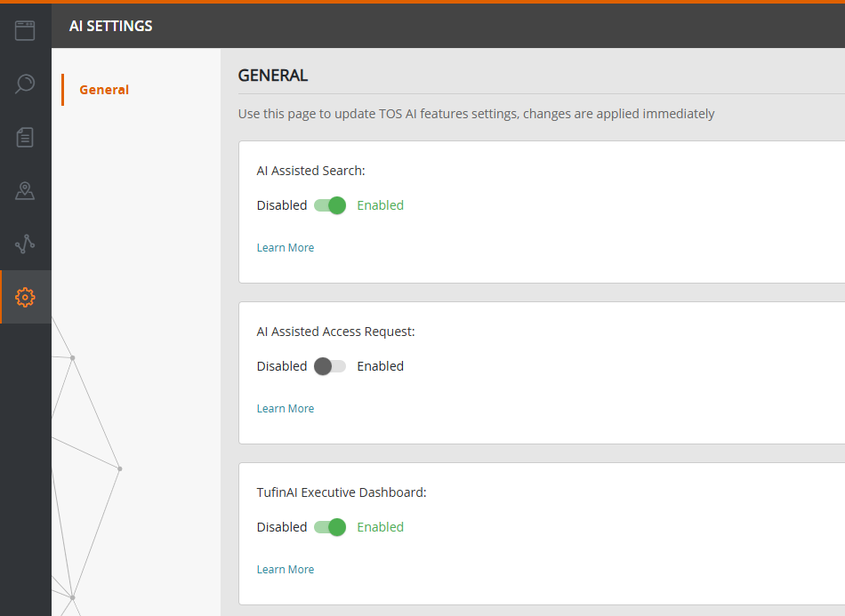Image resolution: width=845 pixels, height=616 pixels.
Task: Enable the AI Assisted Access Request toggle
Action: coord(330,366)
